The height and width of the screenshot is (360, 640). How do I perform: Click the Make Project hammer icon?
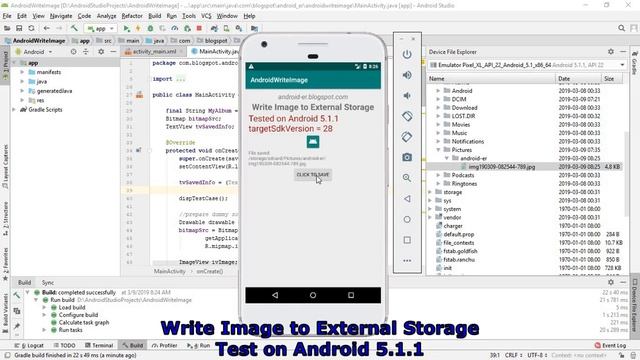click(x=74, y=28)
